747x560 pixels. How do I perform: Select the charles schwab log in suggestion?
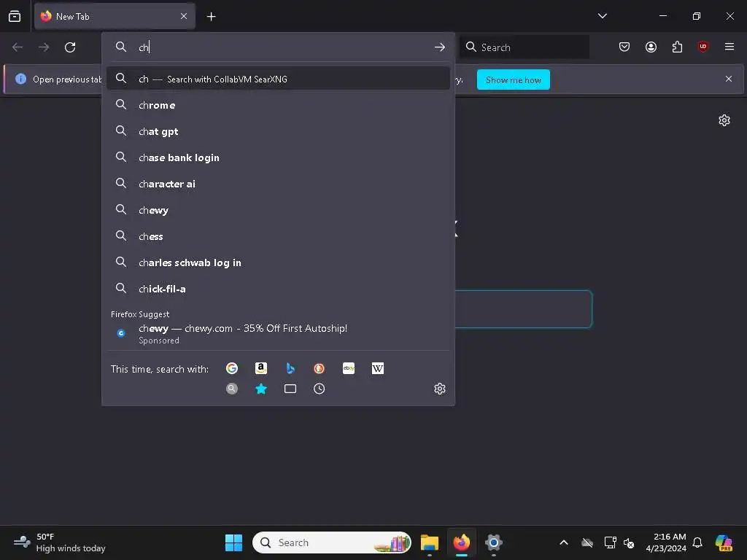(278, 262)
